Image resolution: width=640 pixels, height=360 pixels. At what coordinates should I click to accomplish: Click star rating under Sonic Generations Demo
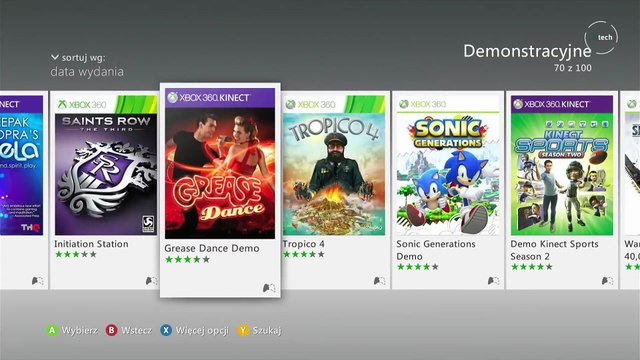(418, 267)
